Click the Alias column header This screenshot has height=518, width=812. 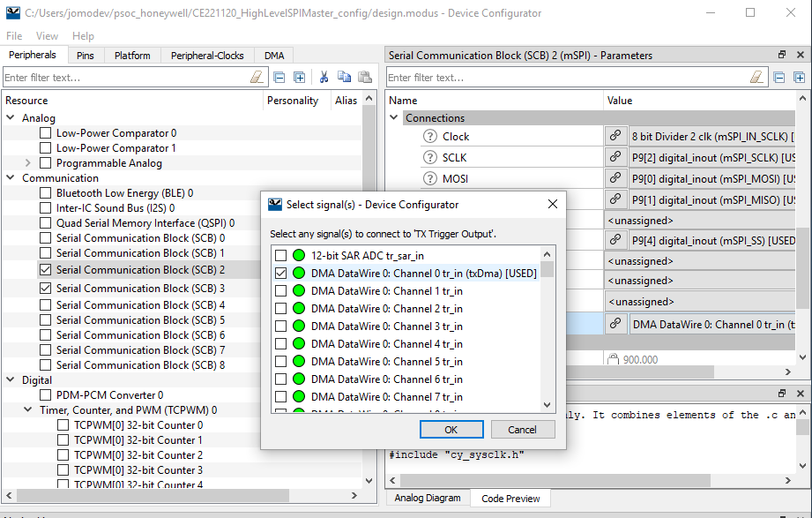(x=346, y=101)
